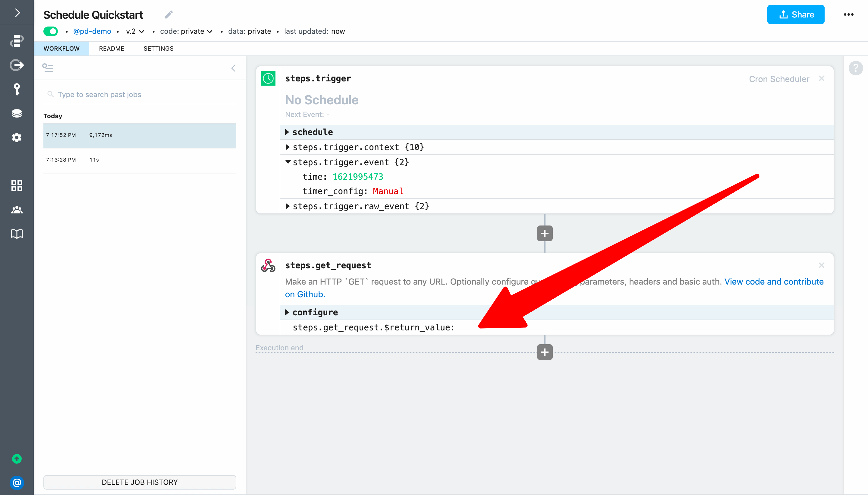
Task: Switch to the SETTINGS tab
Action: (x=158, y=49)
